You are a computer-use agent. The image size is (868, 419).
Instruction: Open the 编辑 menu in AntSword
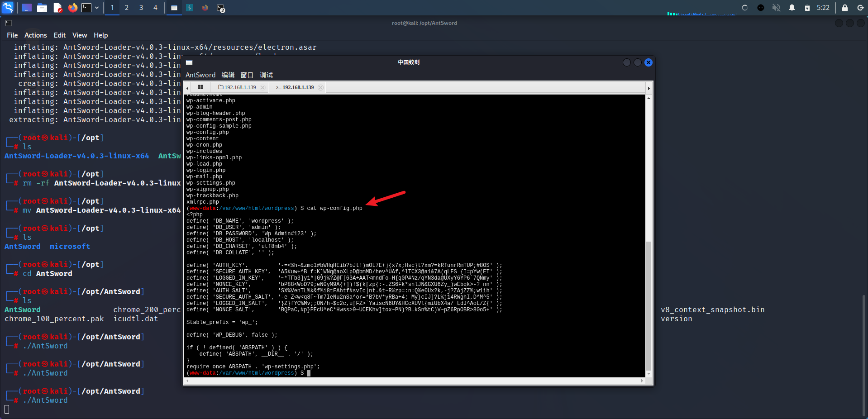pyautogui.click(x=228, y=75)
